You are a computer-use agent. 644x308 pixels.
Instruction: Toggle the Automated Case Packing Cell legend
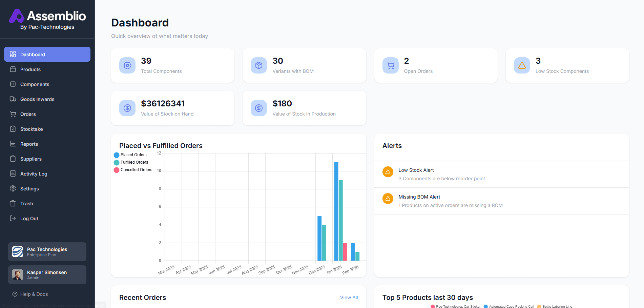coord(509,306)
